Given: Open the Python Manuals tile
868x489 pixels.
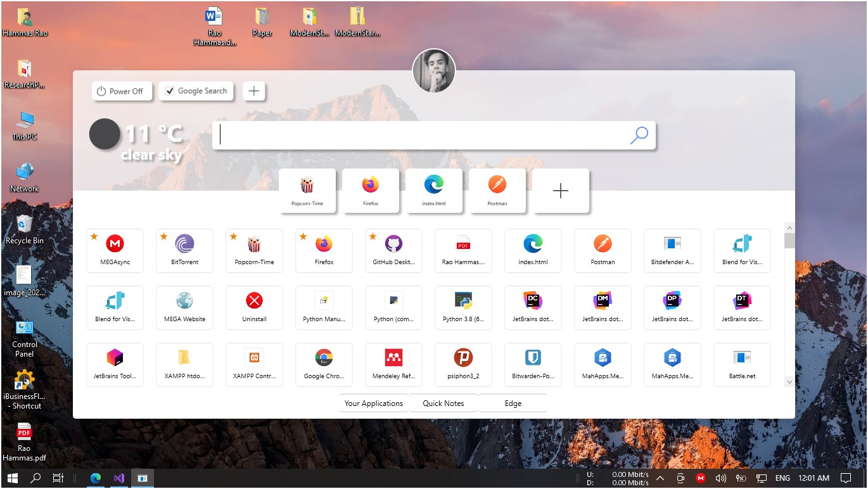Looking at the screenshot, I should coord(324,307).
